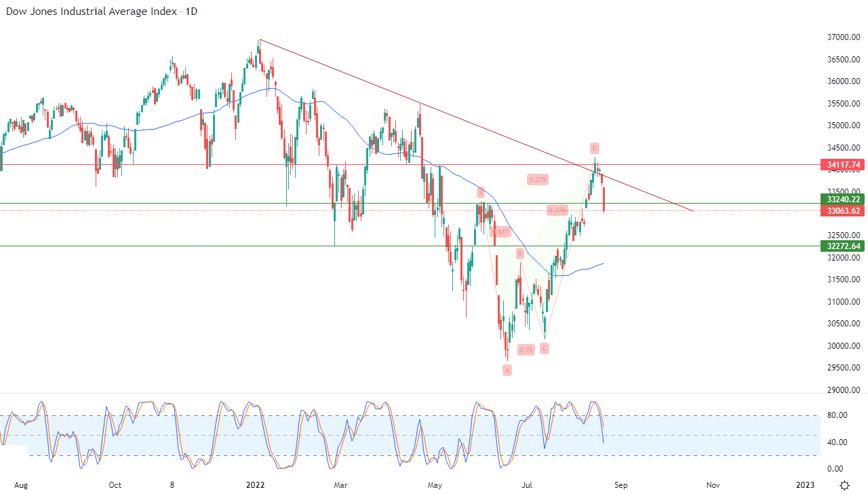
Task: Click Mar on the time axis
Action: tap(341, 485)
